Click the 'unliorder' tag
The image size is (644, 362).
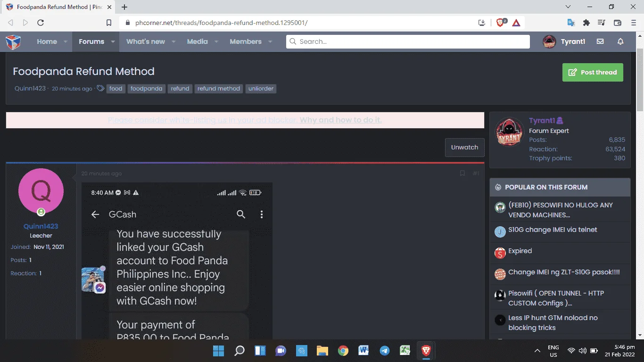[261, 88]
